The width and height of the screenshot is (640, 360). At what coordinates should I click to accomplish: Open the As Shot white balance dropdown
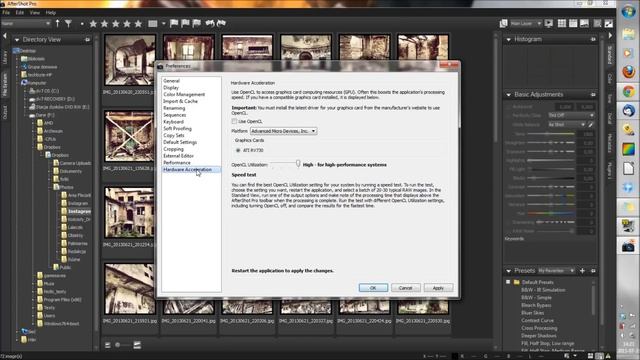(x=567, y=124)
